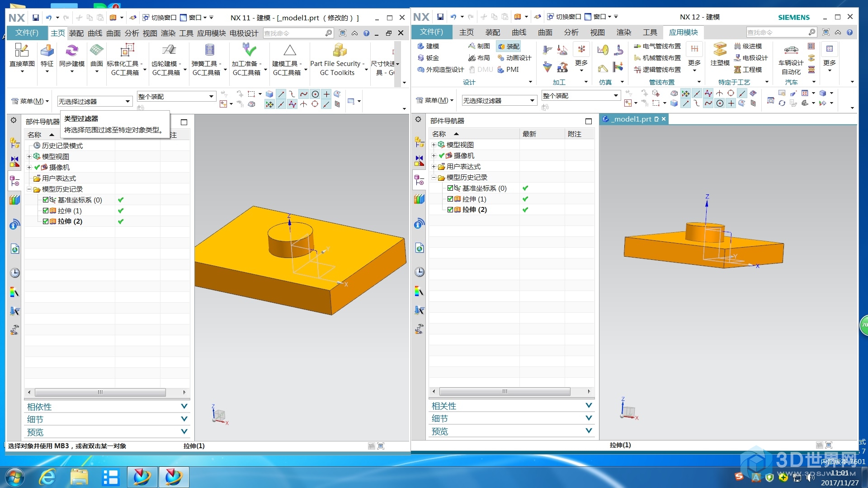Switch to 电极设计 tab in NX 11

[x=244, y=33]
